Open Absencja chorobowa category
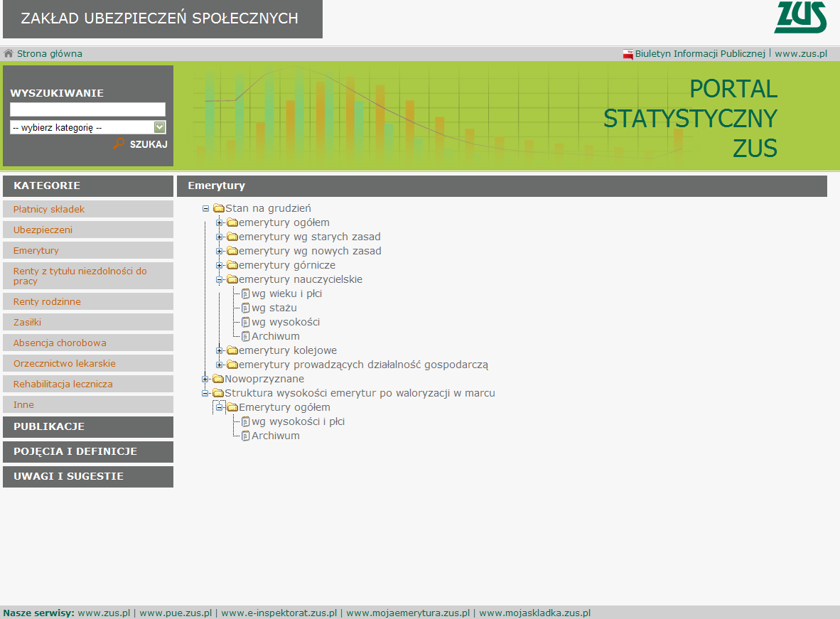The image size is (840, 619). pos(88,343)
